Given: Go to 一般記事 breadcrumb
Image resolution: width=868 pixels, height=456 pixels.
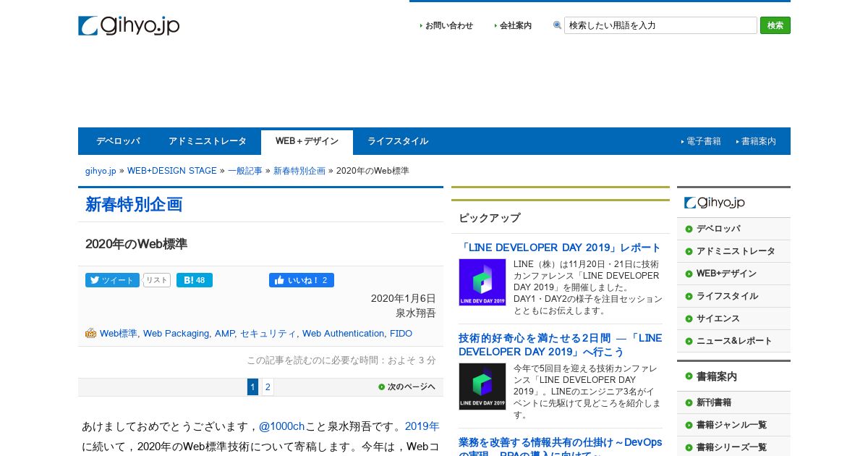Looking at the screenshot, I should click(x=245, y=171).
